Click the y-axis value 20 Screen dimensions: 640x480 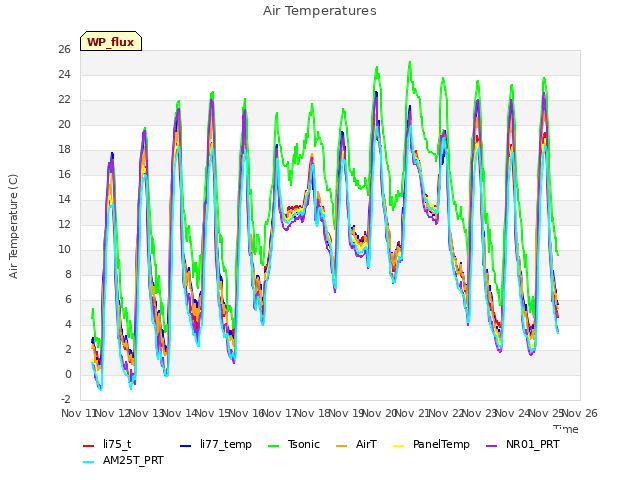pyautogui.click(x=64, y=124)
